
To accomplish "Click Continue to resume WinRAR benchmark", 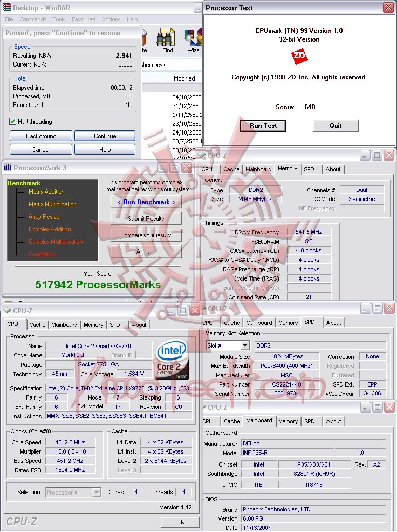I will [105, 136].
